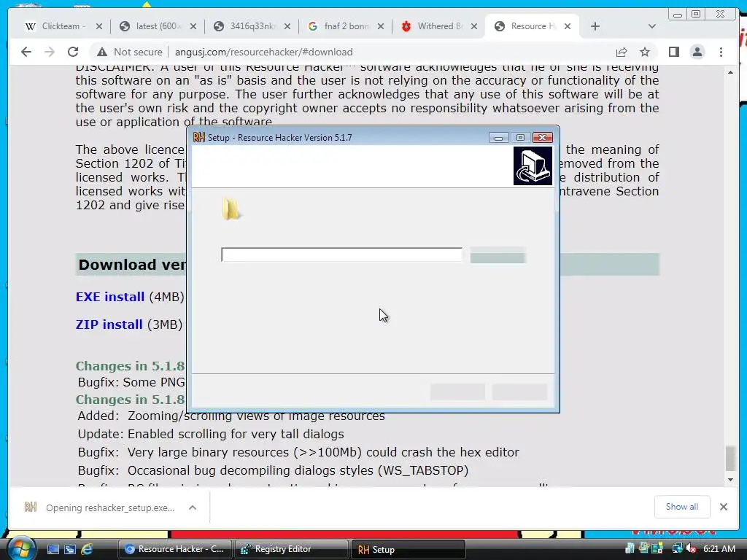Image resolution: width=747 pixels, height=560 pixels.
Task: Click the address bar URL
Action: pos(263,52)
